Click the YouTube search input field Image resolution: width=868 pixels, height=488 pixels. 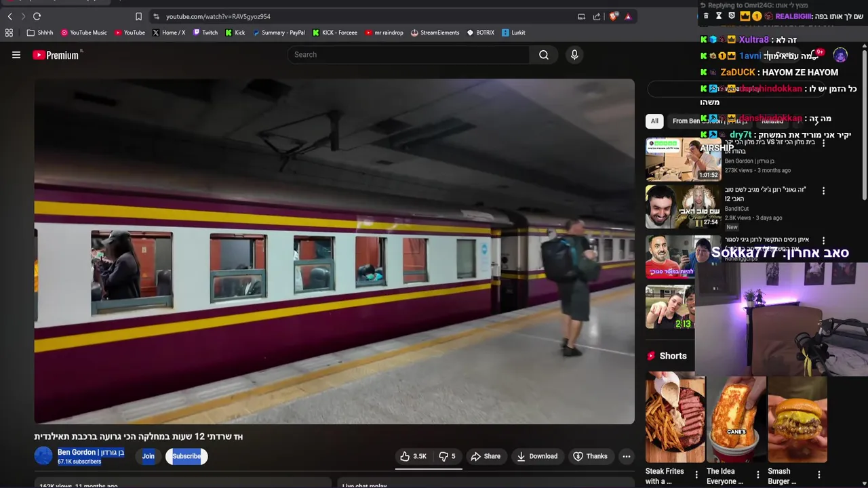(x=409, y=55)
